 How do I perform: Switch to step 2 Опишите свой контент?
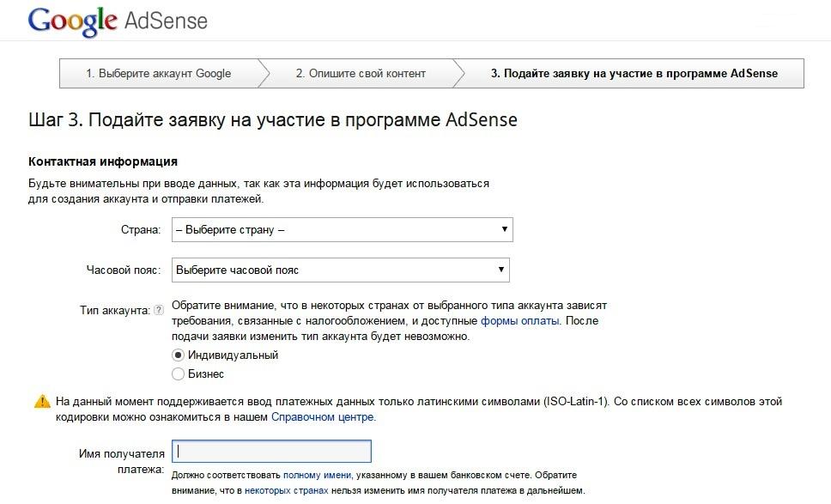coord(361,73)
